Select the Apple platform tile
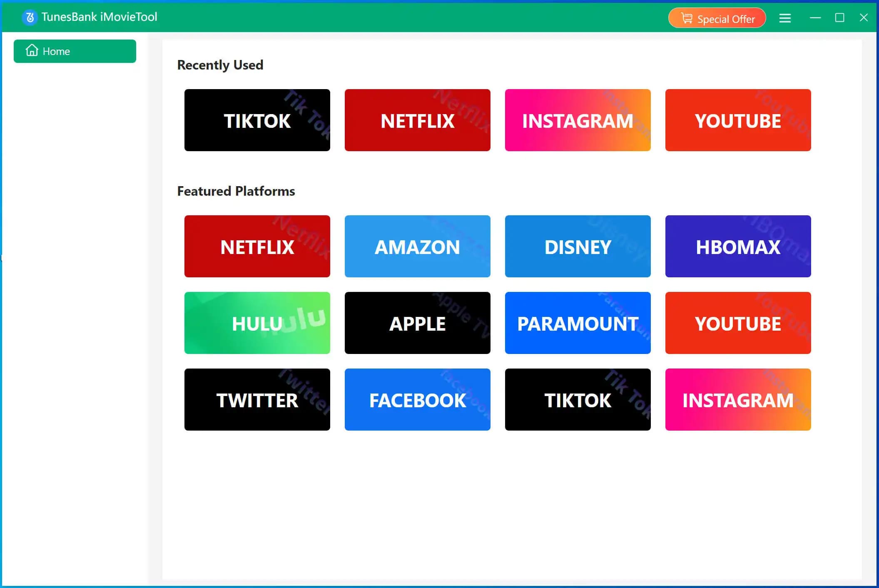 (x=417, y=323)
